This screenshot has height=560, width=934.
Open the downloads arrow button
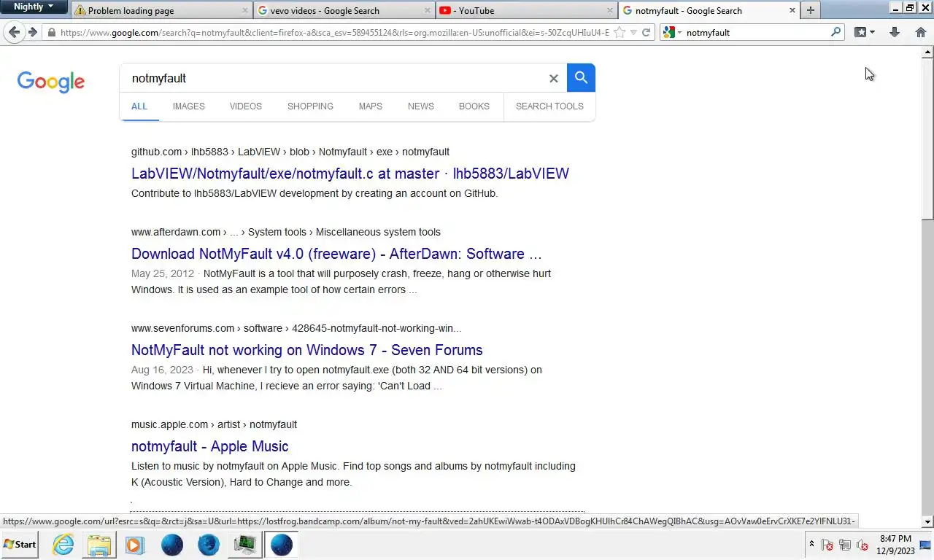[x=895, y=32]
